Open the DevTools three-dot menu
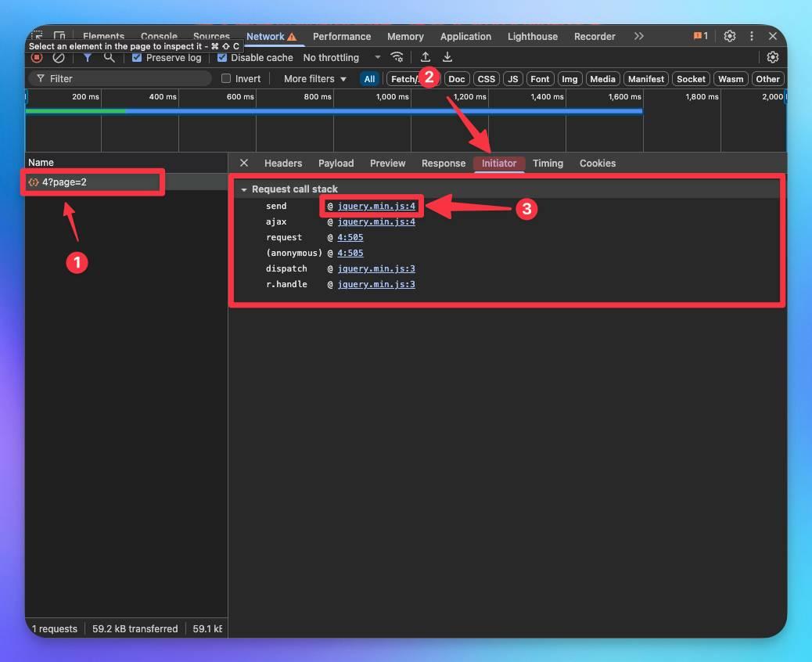812x662 pixels. pyautogui.click(x=752, y=36)
